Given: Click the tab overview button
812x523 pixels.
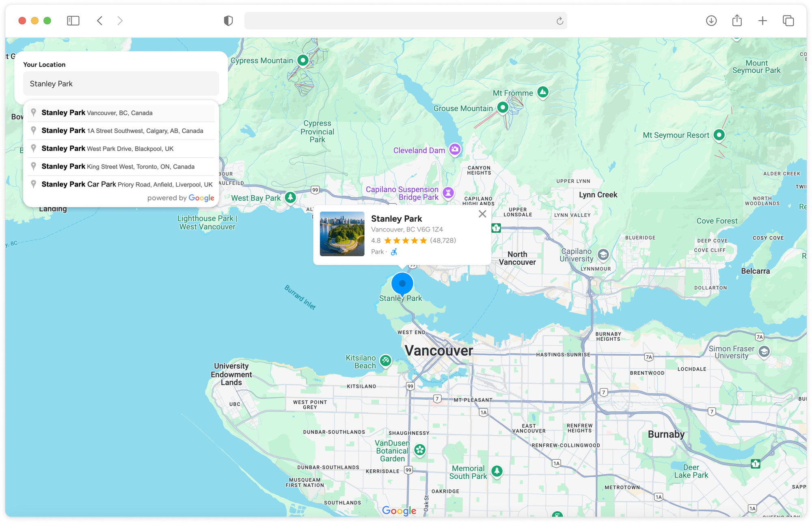Looking at the screenshot, I should (788, 20).
